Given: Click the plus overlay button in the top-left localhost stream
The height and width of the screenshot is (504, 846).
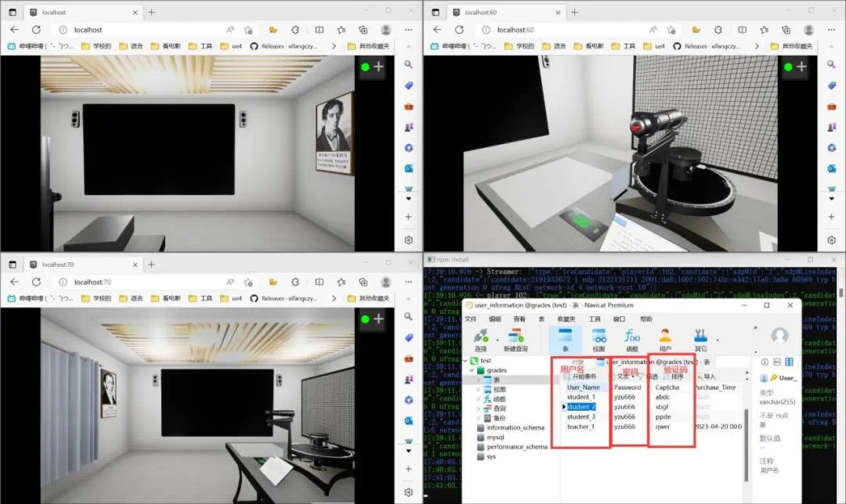Looking at the screenshot, I should pos(378,67).
